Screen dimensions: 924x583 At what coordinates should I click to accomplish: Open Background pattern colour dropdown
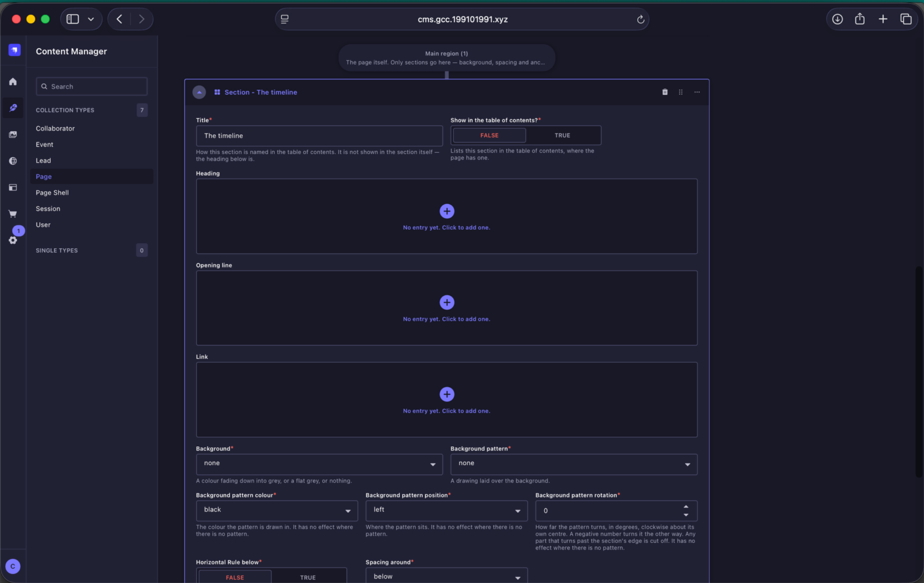pos(277,511)
